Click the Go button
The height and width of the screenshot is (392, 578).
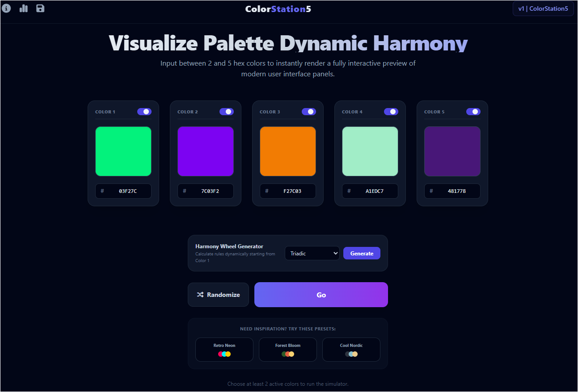[321, 295]
